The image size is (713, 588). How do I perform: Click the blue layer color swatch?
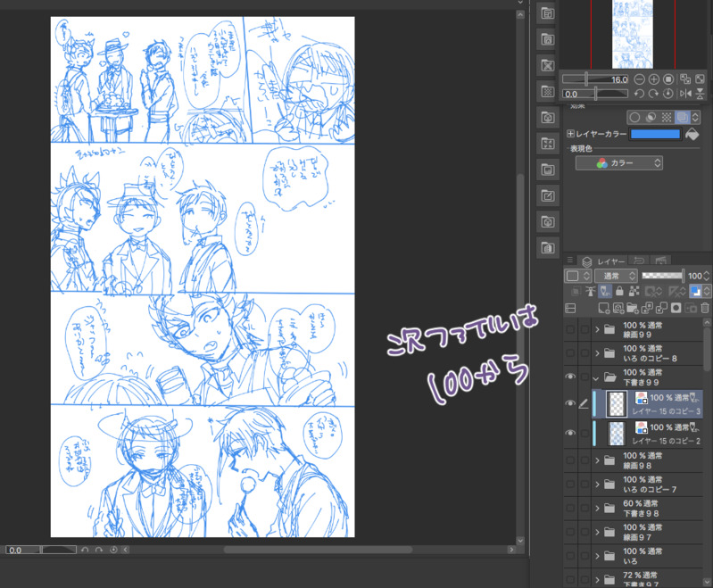click(655, 134)
